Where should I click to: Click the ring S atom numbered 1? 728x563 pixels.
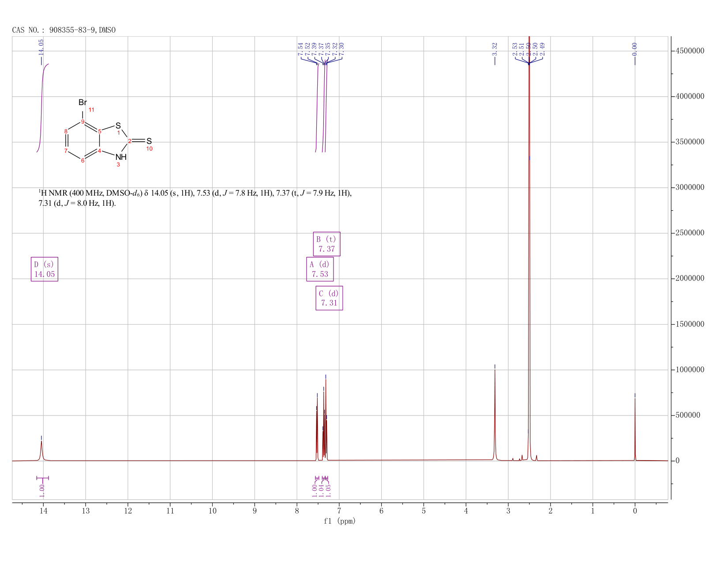(x=118, y=126)
